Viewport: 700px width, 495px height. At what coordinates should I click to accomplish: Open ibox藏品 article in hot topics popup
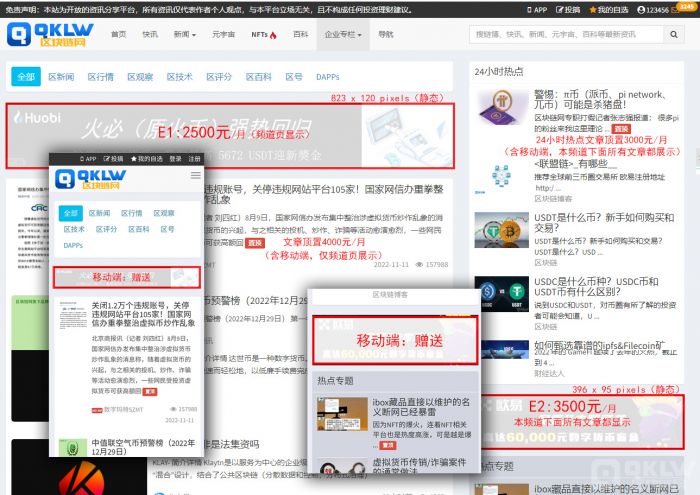tap(421, 407)
